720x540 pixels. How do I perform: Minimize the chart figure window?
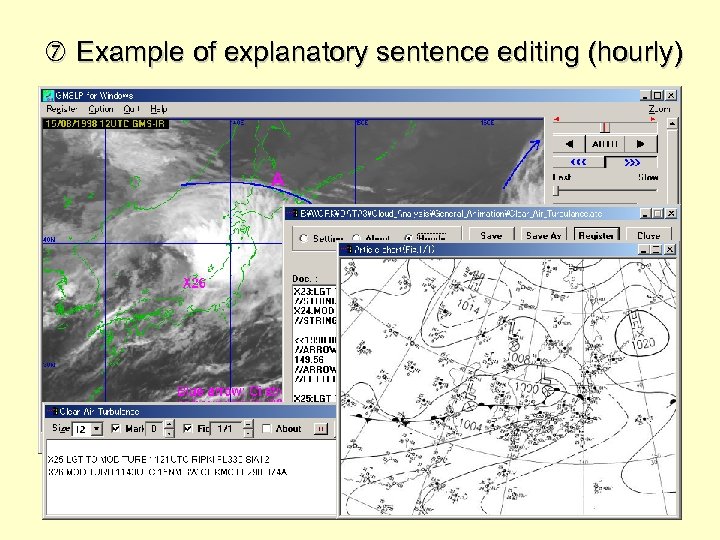tap(644, 249)
